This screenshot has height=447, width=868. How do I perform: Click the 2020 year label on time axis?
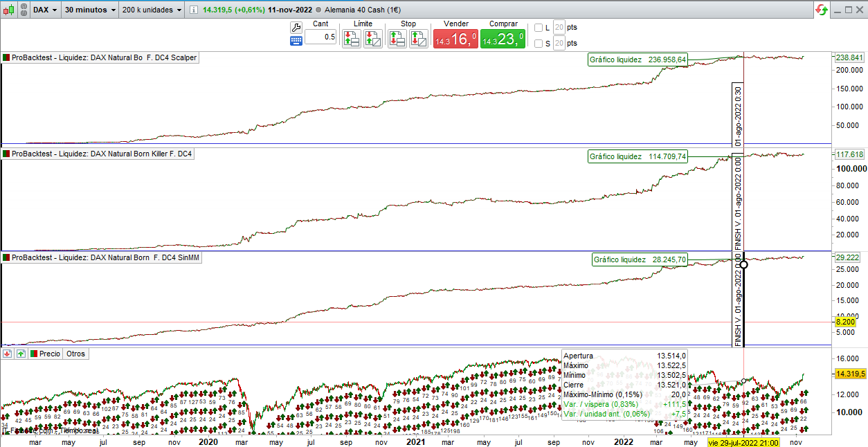(208, 441)
